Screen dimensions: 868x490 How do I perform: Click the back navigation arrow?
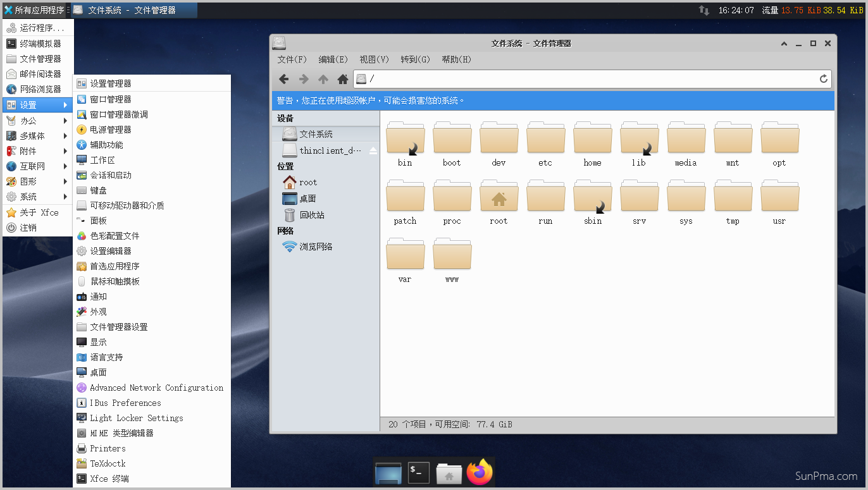[283, 78]
